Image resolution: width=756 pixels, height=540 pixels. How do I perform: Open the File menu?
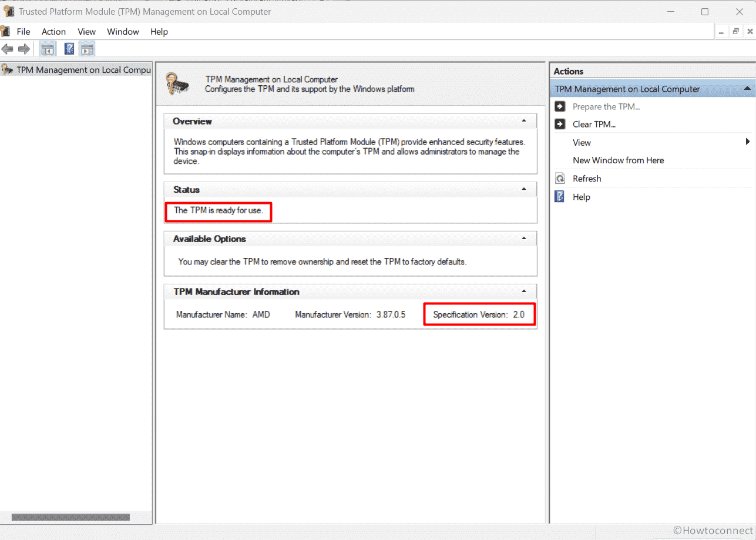(x=23, y=32)
